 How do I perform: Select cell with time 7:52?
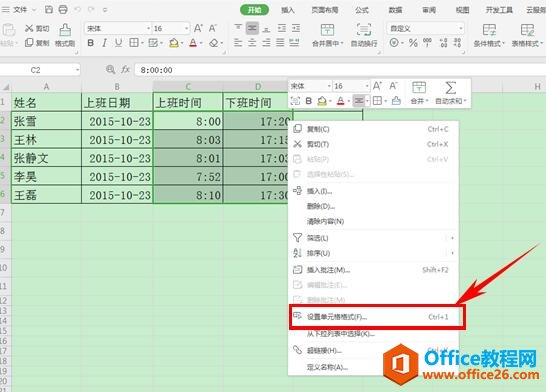(x=188, y=177)
